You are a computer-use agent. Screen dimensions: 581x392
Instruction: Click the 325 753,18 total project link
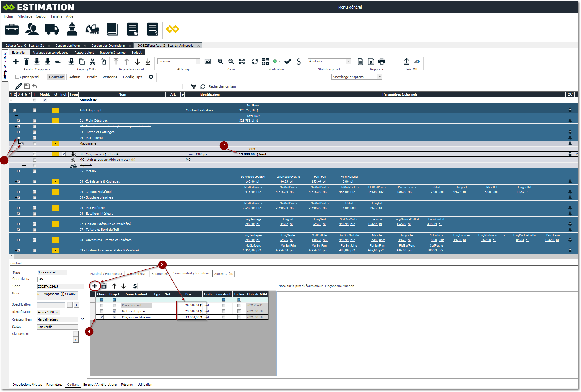(247, 110)
